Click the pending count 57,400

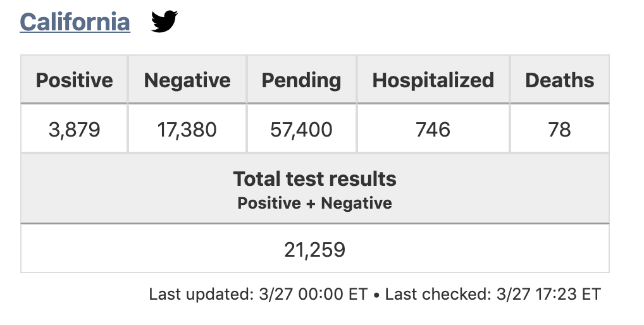pyautogui.click(x=302, y=130)
